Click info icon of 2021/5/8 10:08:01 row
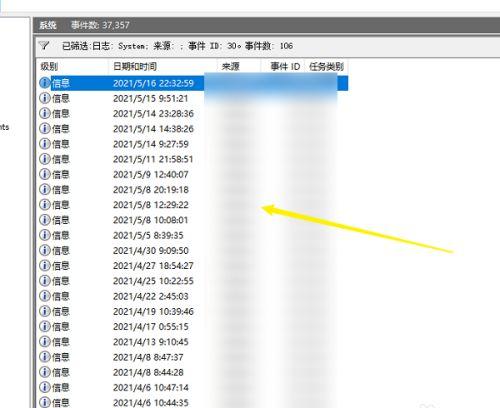500x408 pixels. (x=45, y=220)
